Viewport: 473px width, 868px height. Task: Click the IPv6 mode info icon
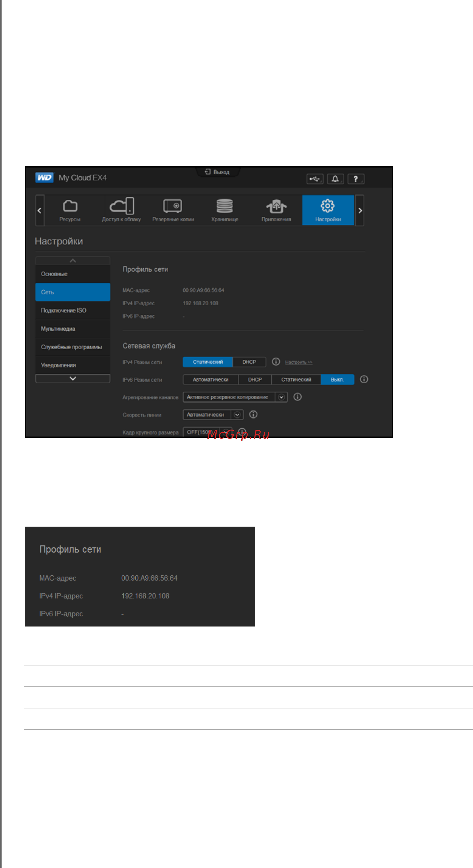coord(364,379)
